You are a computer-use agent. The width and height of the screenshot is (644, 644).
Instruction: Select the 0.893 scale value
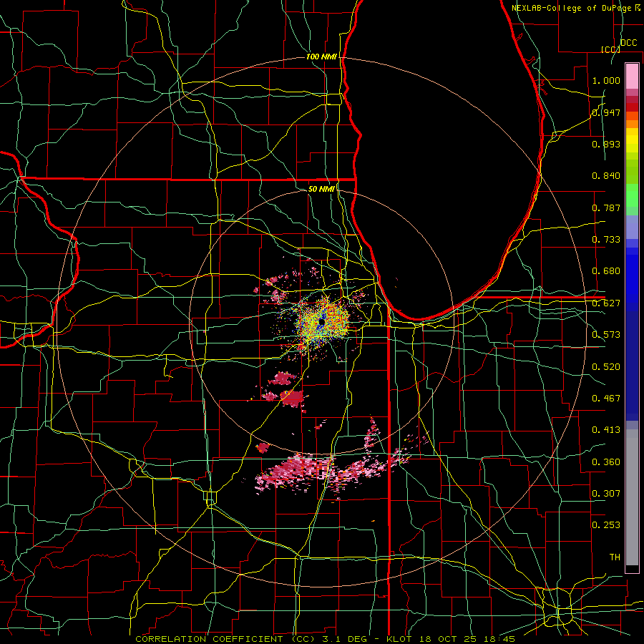(606, 144)
